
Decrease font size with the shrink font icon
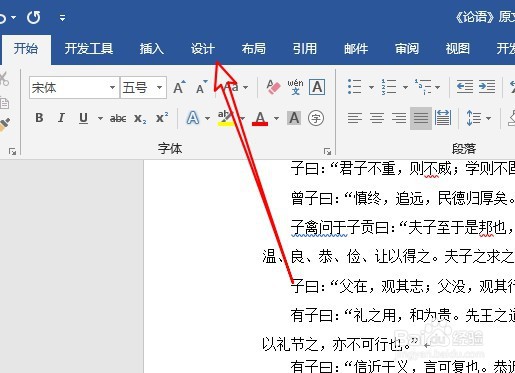pos(202,87)
